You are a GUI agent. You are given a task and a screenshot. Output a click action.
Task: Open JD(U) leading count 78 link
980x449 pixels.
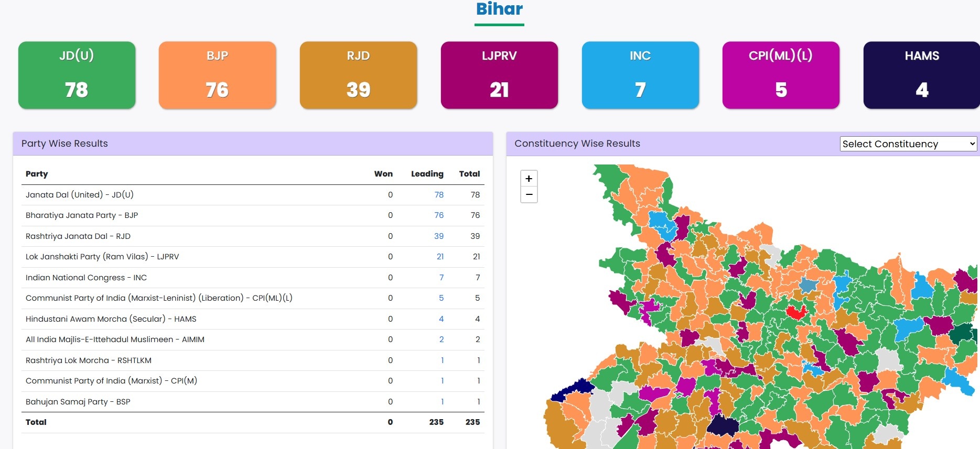click(x=439, y=195)
